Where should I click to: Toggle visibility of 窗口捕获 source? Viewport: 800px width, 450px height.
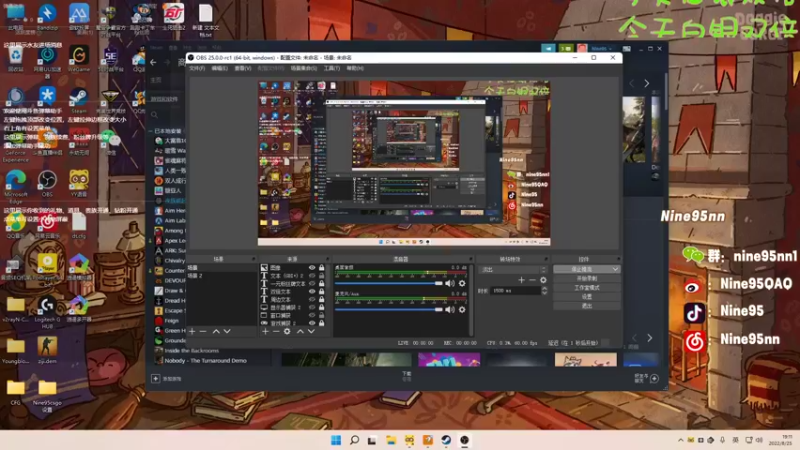[312, 315]
